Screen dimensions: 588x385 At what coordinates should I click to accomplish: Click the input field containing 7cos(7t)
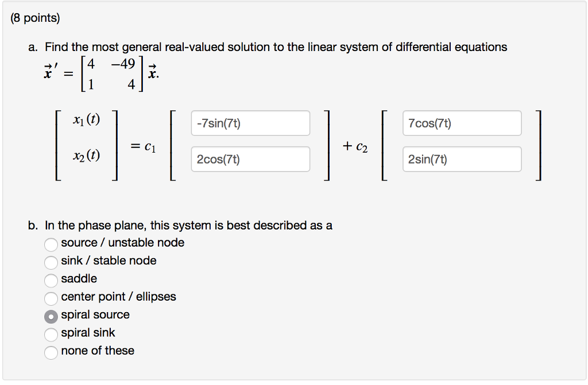[x=462, y=123]
